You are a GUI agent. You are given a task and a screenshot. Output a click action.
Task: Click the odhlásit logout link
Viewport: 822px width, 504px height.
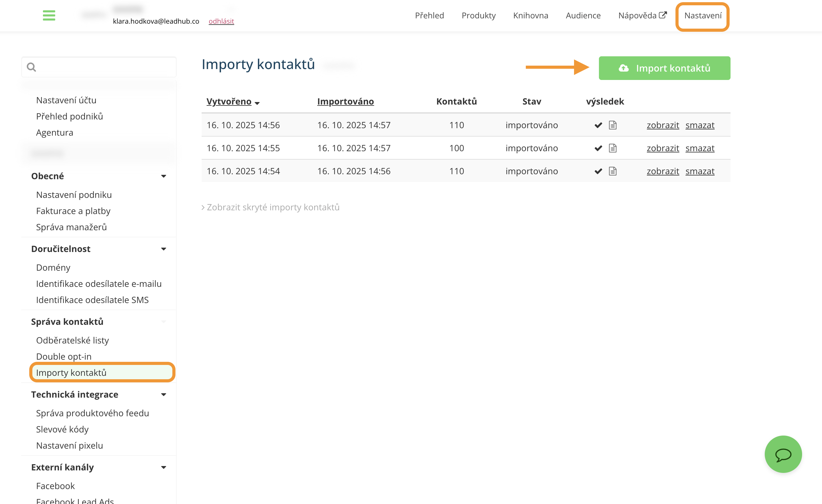click(221, 21)
